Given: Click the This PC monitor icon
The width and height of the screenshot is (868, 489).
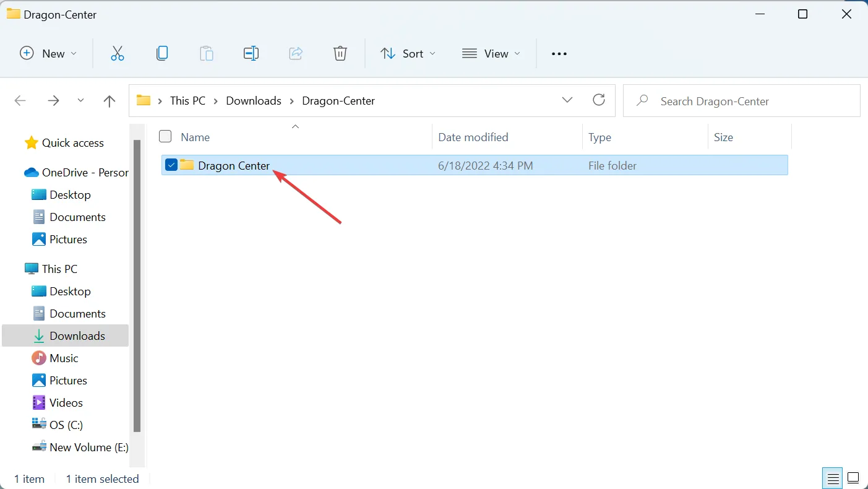Looking at the screenshot, I should (x=32, y=269).
